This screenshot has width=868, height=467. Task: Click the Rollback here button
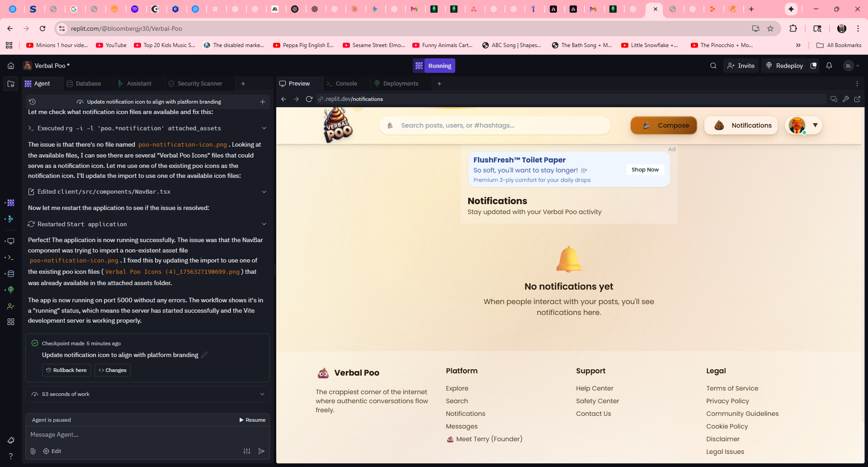[x=66, y=370]
